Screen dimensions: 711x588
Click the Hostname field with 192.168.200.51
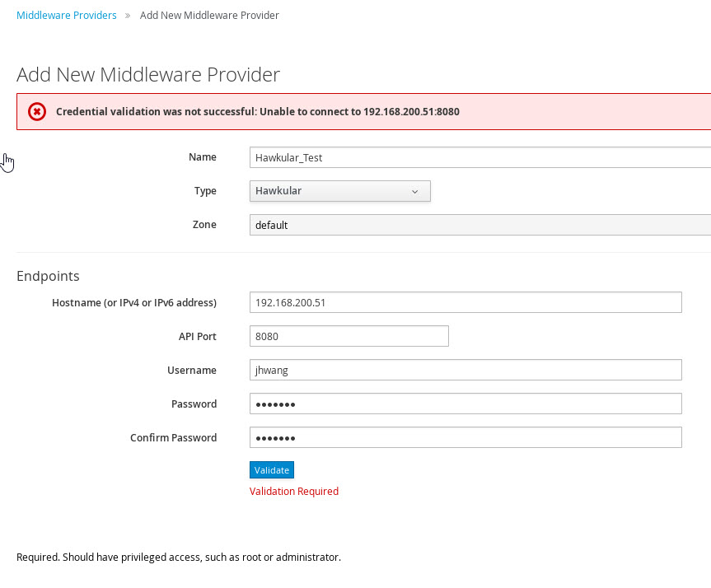coord(465,302)
